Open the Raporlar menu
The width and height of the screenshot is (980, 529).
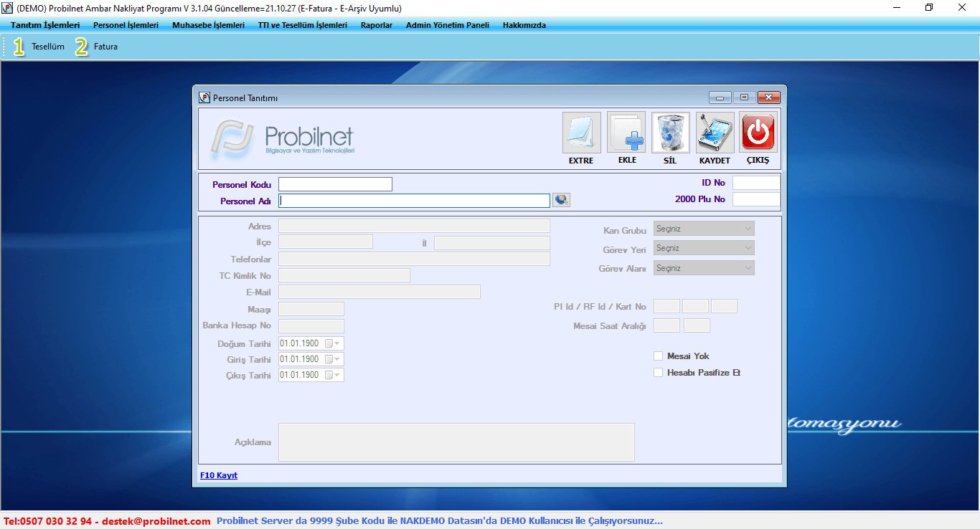point(376,25)
